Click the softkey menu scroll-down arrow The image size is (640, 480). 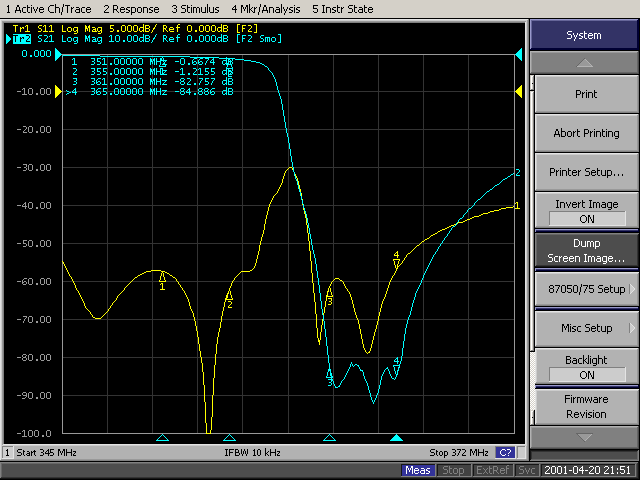[x=583, y=437]
